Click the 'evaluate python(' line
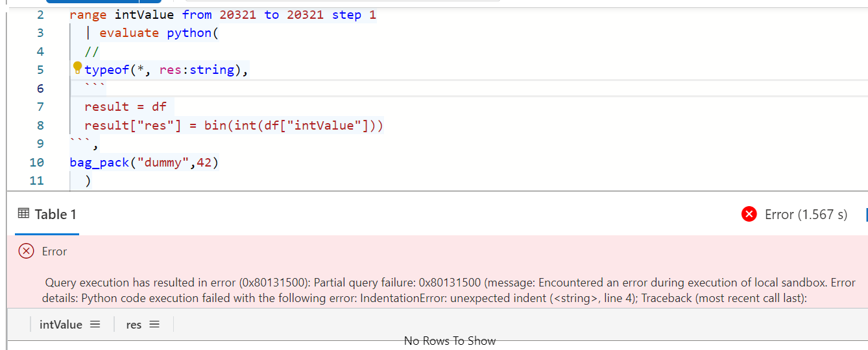Screen dimensions: 868x350 (x=152, y=32)
